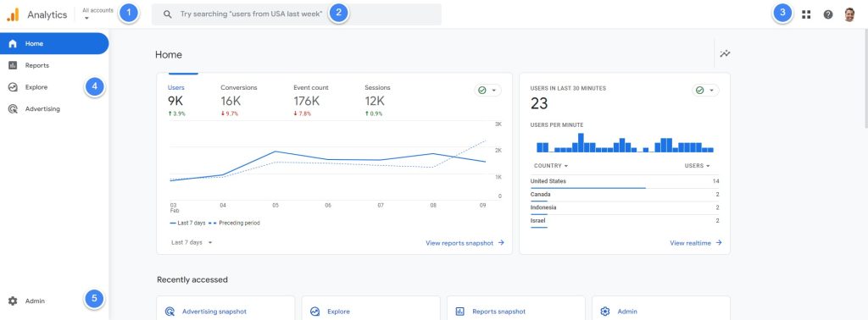Viewport: 868px width, 320px height.
Task: Click the United States row
Action: coord(625,182)
